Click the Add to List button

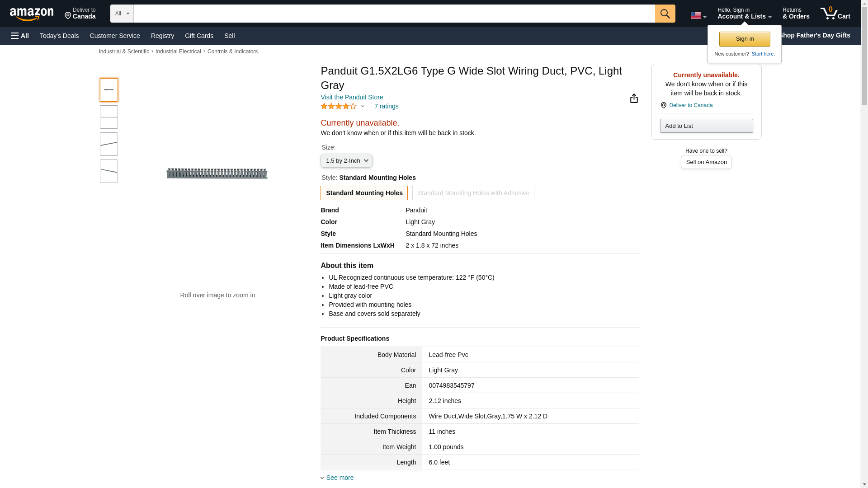coord(706,126)
